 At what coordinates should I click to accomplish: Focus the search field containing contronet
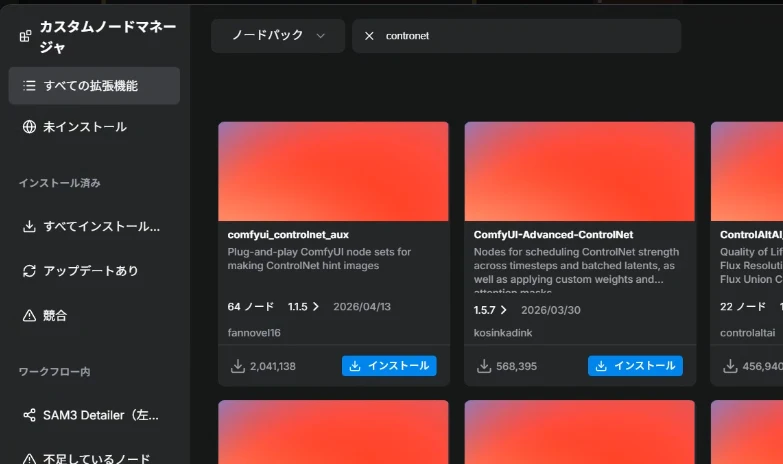(x=516, y=35)
